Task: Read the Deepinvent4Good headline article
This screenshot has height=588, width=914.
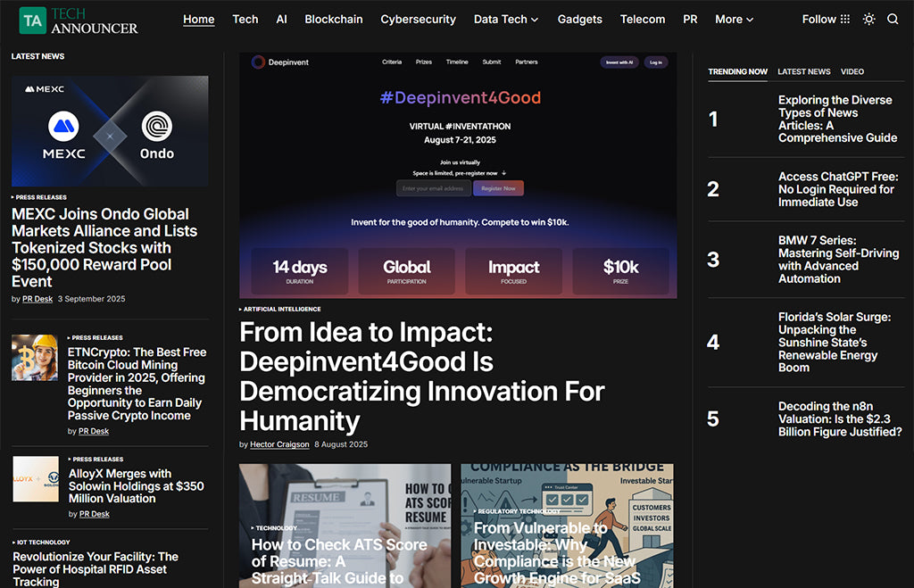Action: pyautogui.click(x=421, y=377)
